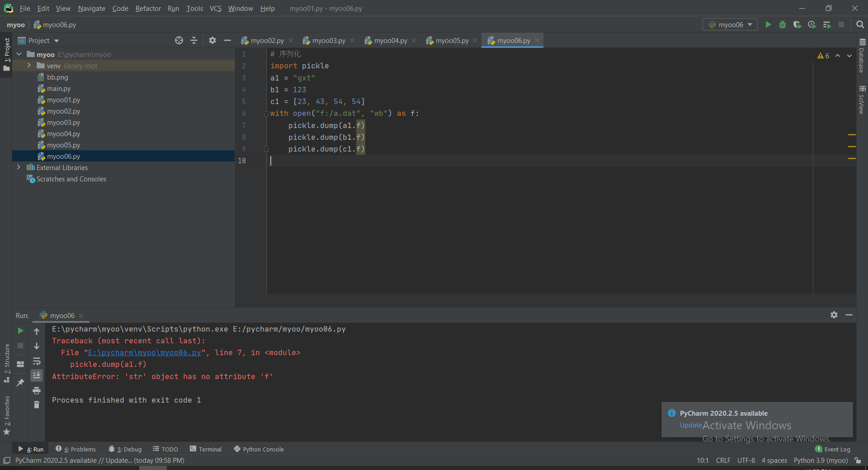Jump to the previous highlighted error arrow
The width and height of the screenshot is (868, 470).
point(838,56)
